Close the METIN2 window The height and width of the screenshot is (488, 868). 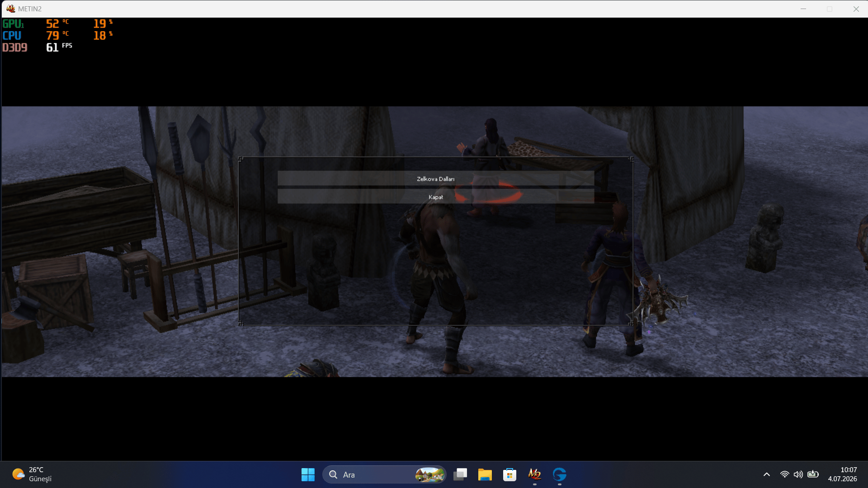(x=856, y=9)
